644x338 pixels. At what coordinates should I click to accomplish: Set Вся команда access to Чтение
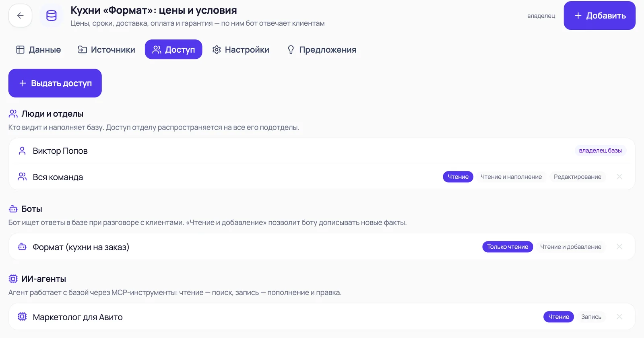click(458, 177)
